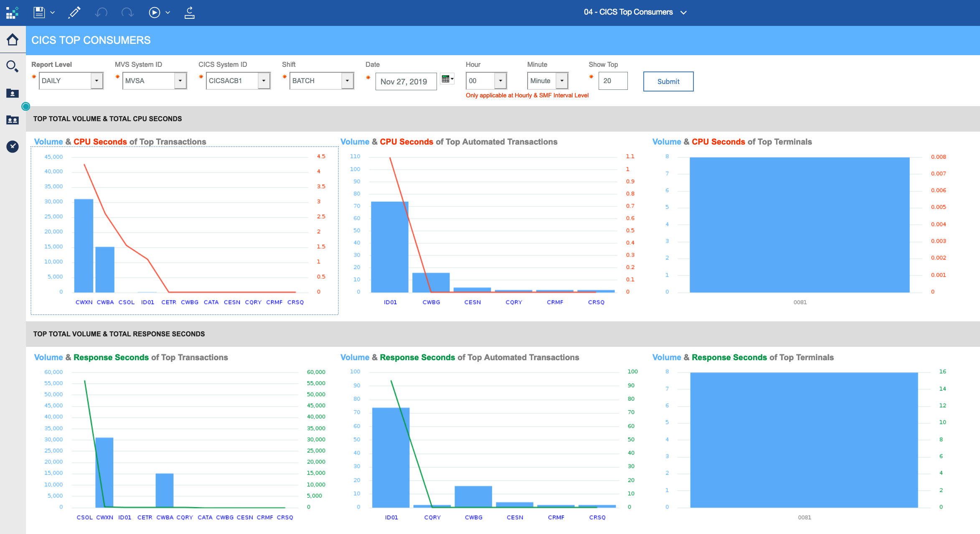Click the TOP TOTAL VOLUME & TOTAL CPU SECONDS header

107,119
